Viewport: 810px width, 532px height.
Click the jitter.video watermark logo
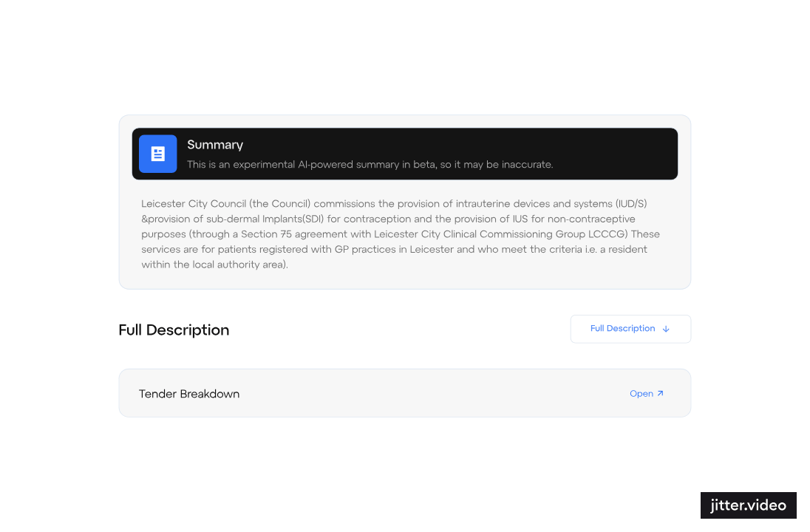[748, 505]
